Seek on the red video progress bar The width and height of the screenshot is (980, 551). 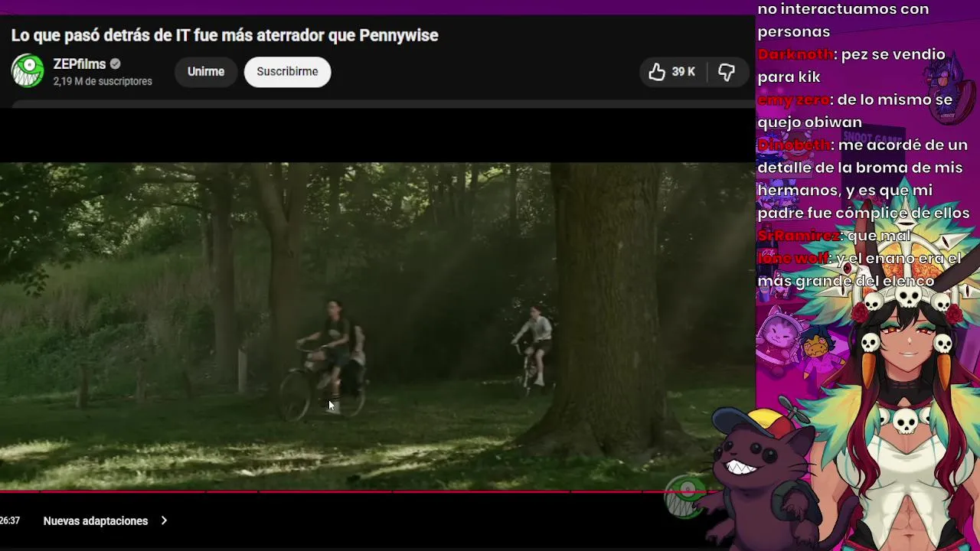[360, 491]
